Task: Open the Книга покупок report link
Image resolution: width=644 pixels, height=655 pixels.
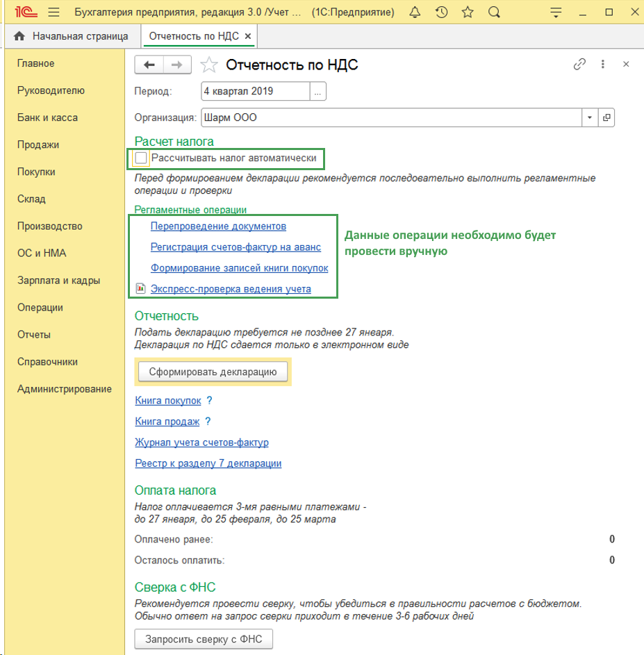Action: coord(168,401)
